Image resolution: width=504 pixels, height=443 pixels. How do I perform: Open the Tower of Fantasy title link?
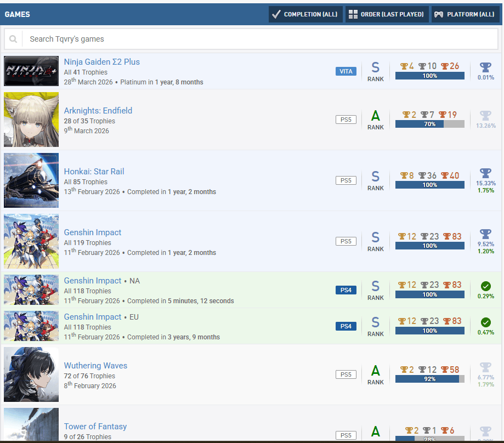tap(95, 427)
